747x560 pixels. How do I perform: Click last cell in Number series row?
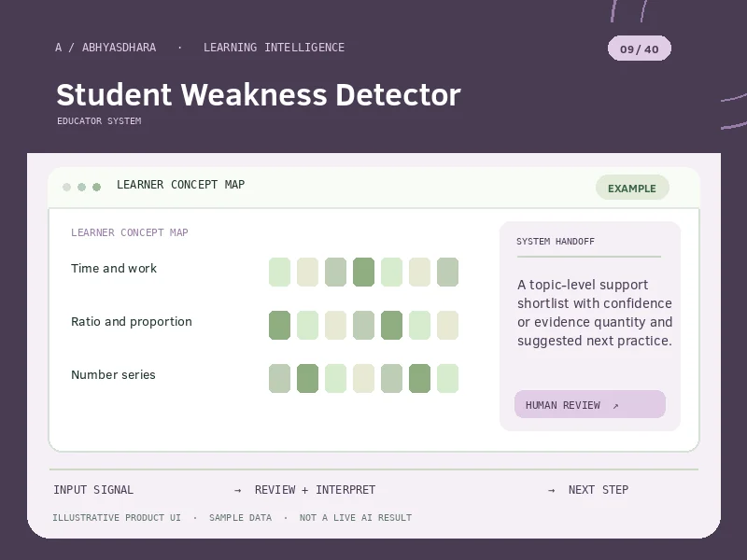448,379
